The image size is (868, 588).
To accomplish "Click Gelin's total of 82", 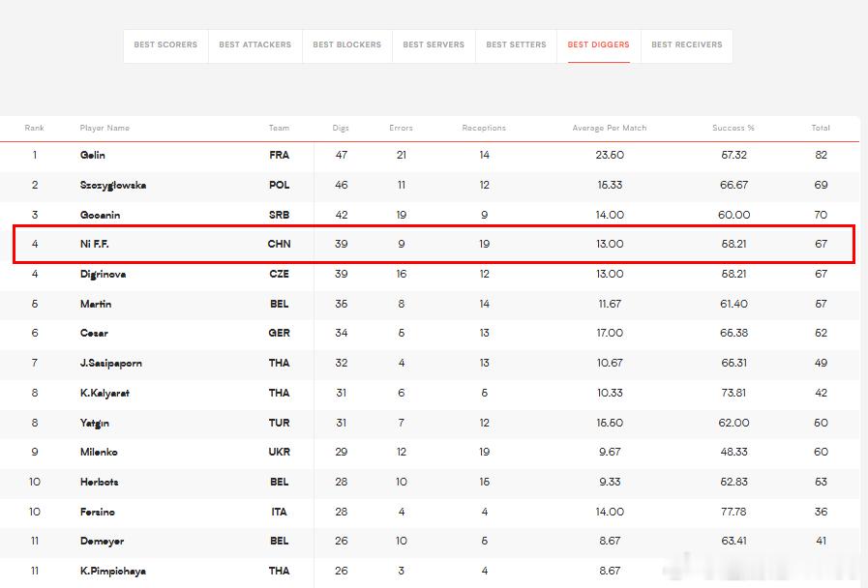I will coord(821,155).
